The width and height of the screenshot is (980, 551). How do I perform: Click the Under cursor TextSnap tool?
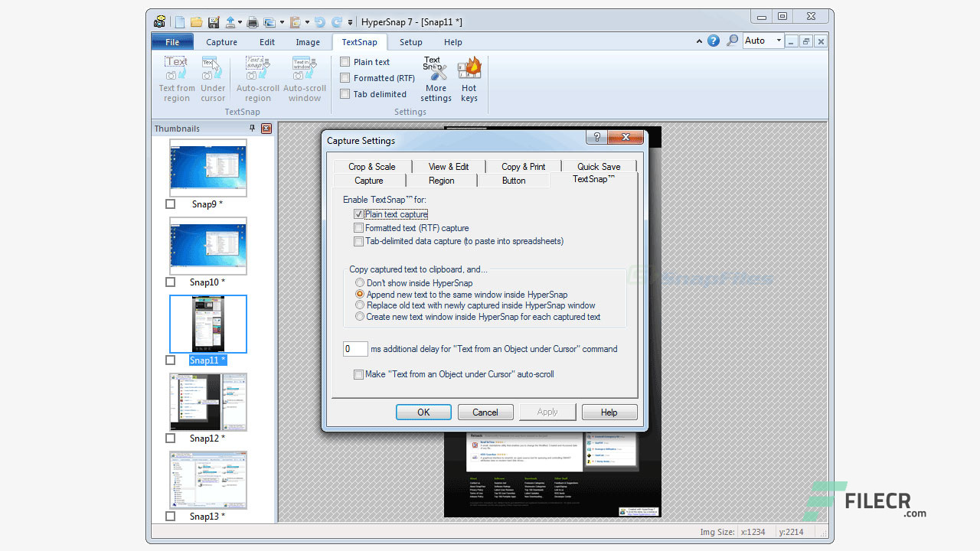213,80
